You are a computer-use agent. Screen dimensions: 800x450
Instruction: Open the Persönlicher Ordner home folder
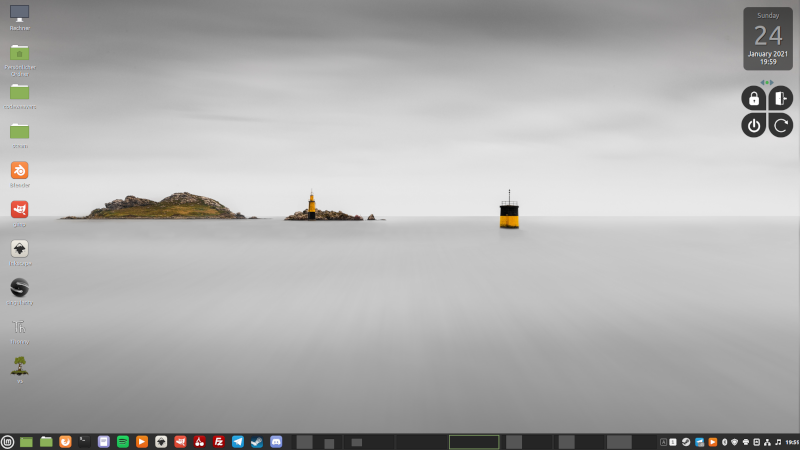(19, 54)
